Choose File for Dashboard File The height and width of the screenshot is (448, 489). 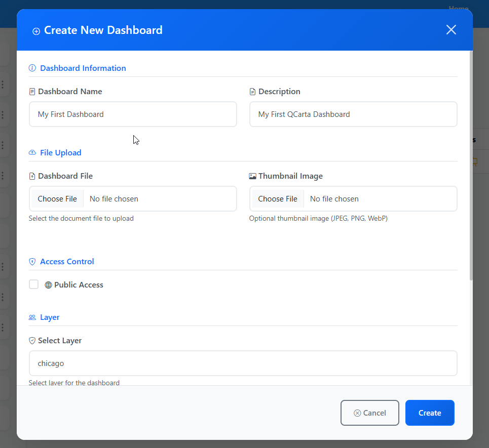(57, 199)
